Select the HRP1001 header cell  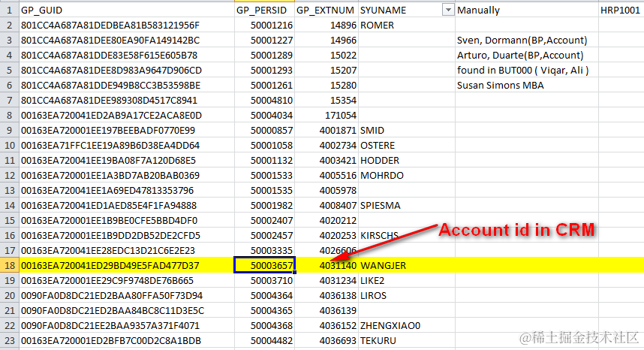pyautogui.click(x=621, y=11)
